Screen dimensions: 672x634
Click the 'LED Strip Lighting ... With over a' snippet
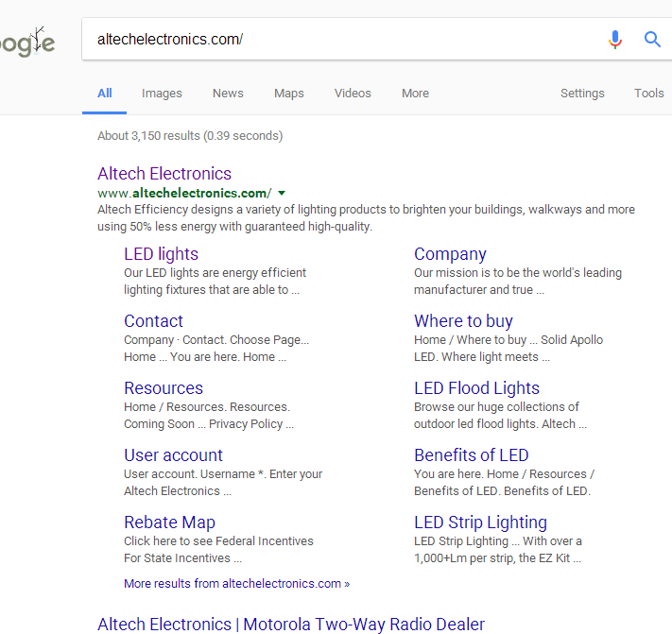pos(497,549)
